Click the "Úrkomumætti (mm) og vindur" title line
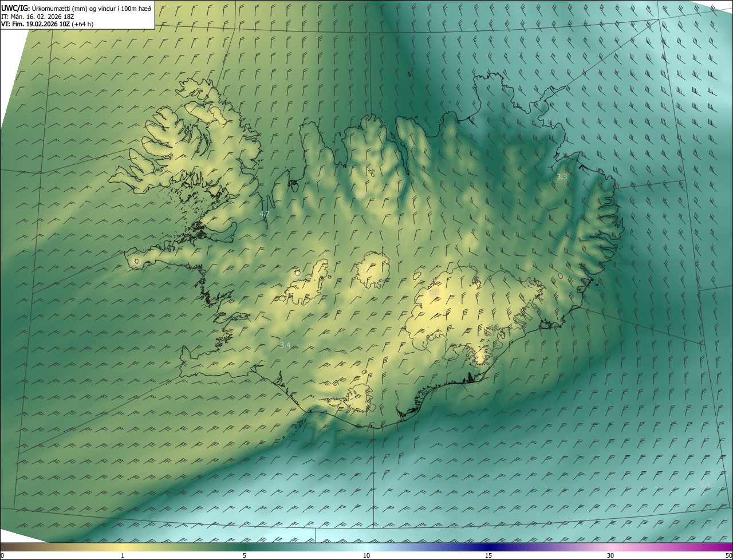Viewport: 733px width, 560px height. point(76,7)
